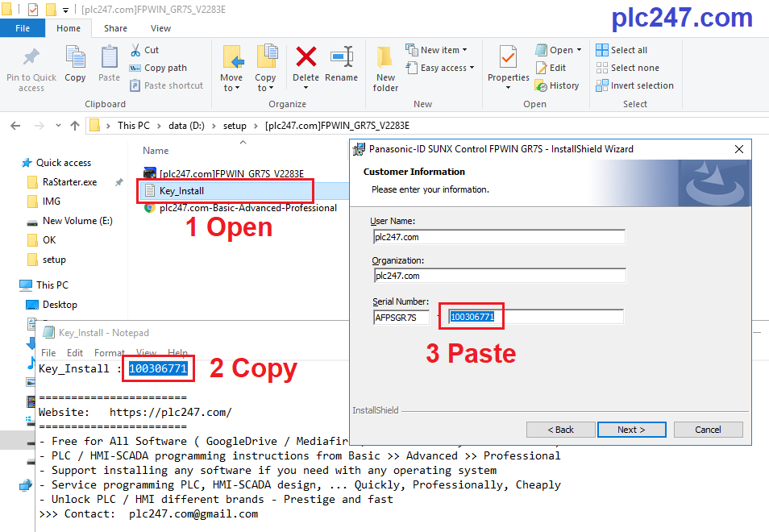This screenshot has height=532, width=769.
Task: Open the recent locations dropdown arrow
Action: pyautogui.click(x=58, y=126)
